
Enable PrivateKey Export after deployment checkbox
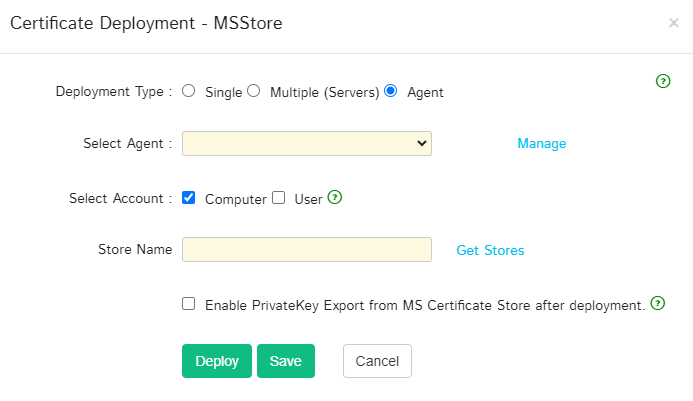189,304
